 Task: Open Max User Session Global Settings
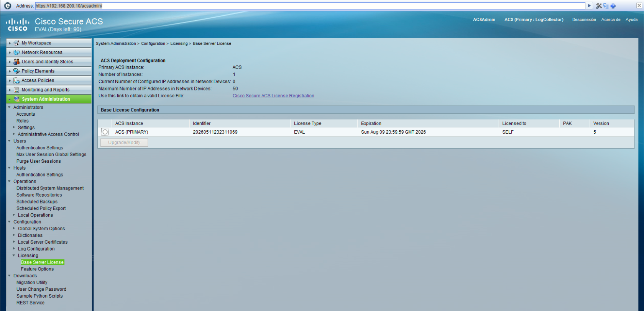[51, 154]
